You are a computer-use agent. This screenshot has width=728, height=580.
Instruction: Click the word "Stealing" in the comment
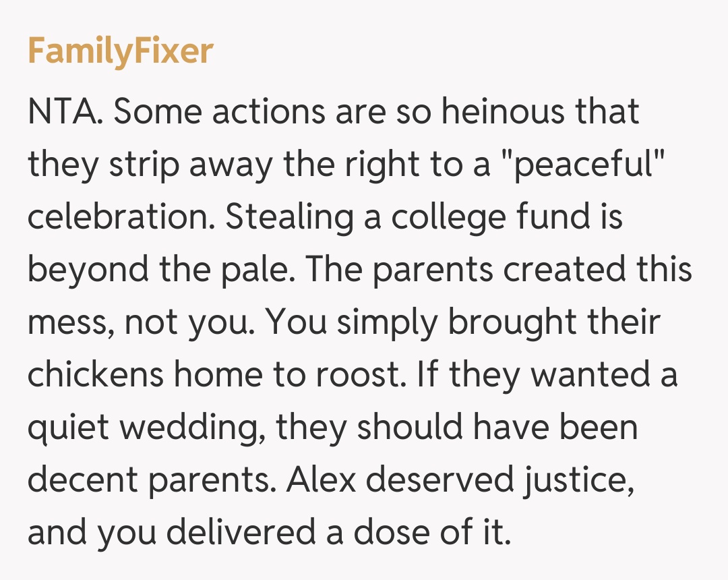click(289, 216)
